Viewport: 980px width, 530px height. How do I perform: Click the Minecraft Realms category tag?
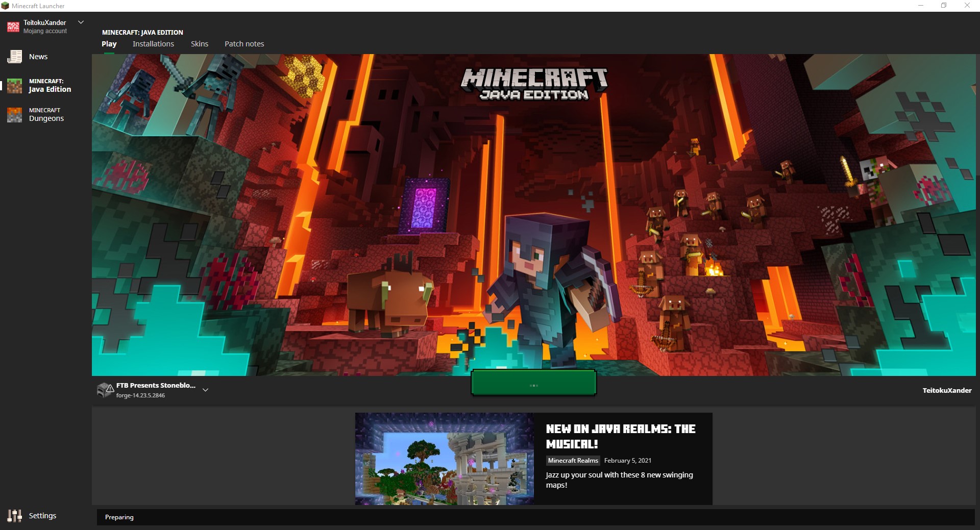click(573, 461)
